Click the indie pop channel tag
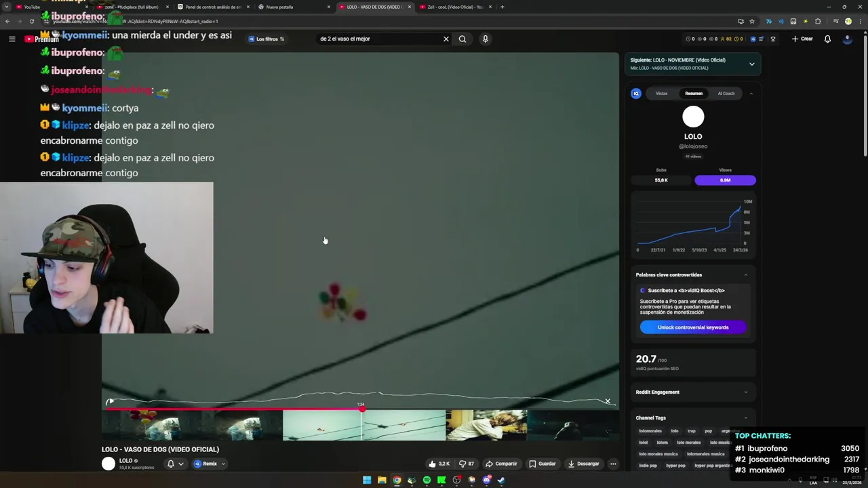 click(x=648, y=466)
